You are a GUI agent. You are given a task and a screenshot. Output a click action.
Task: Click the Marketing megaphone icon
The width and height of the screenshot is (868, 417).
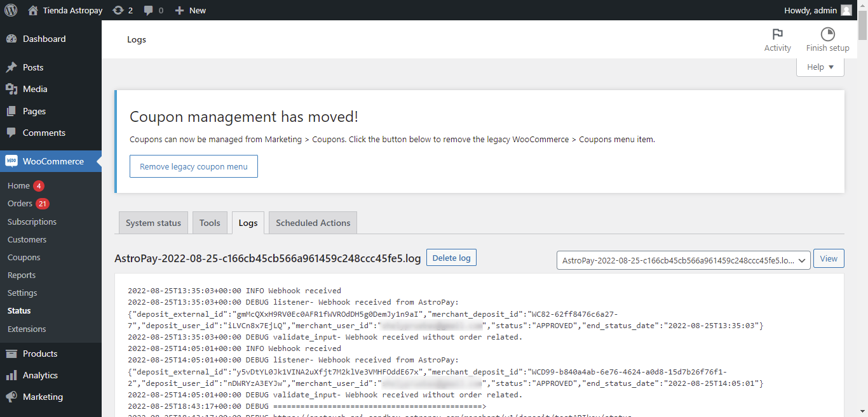(x=11, y=397)
